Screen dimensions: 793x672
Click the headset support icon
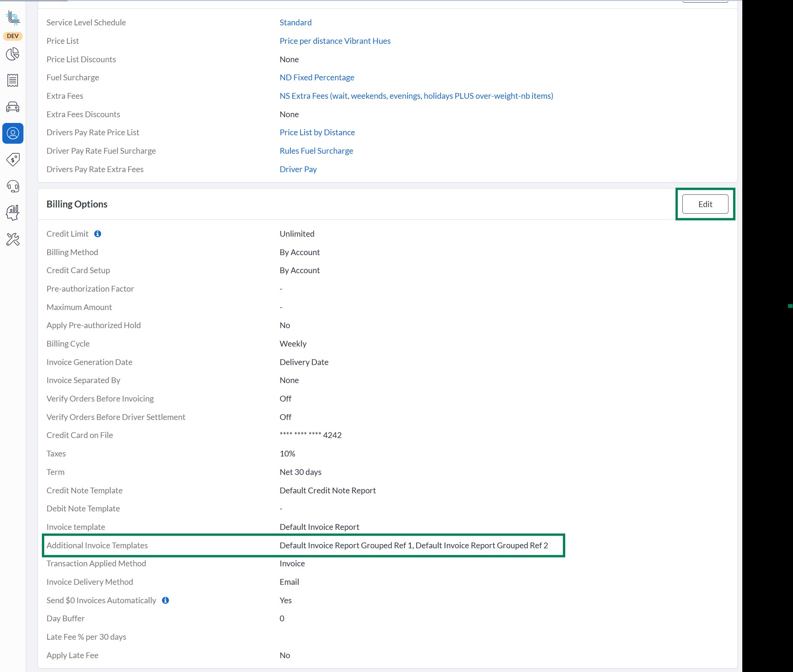point(13,186)
